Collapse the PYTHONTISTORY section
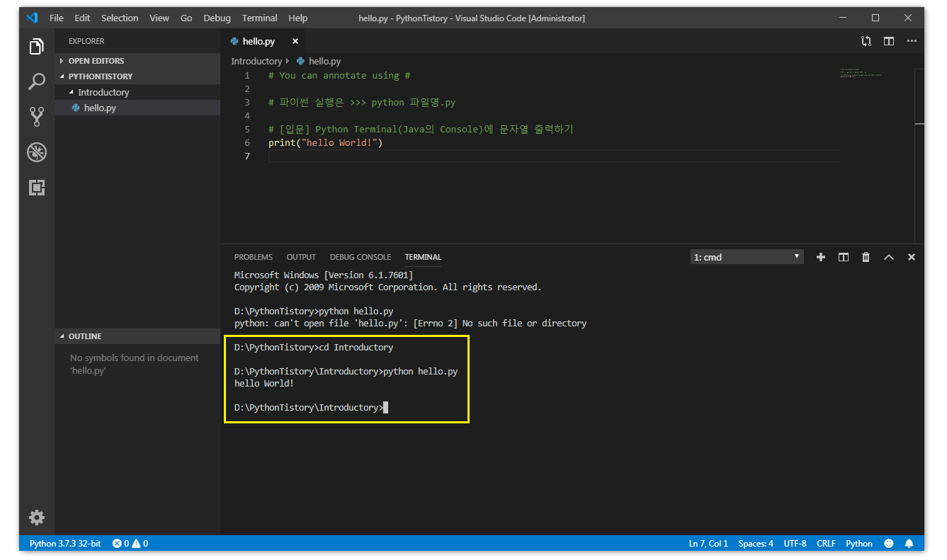947x560 pixels. coord(137,76)
